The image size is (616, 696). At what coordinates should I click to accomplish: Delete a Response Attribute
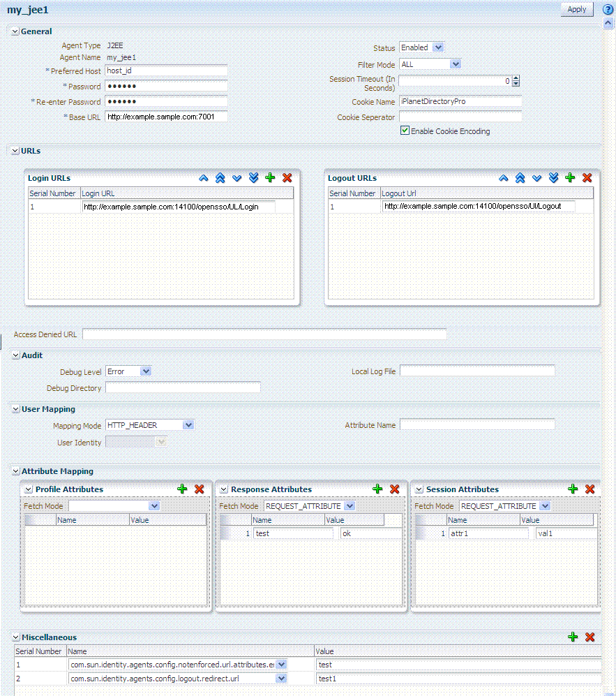pos(394,489)
